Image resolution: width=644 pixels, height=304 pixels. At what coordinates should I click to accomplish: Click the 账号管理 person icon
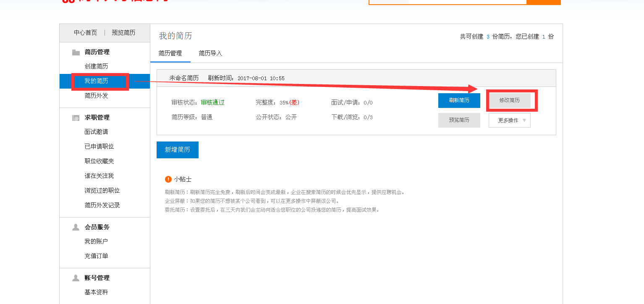(76, 278)
